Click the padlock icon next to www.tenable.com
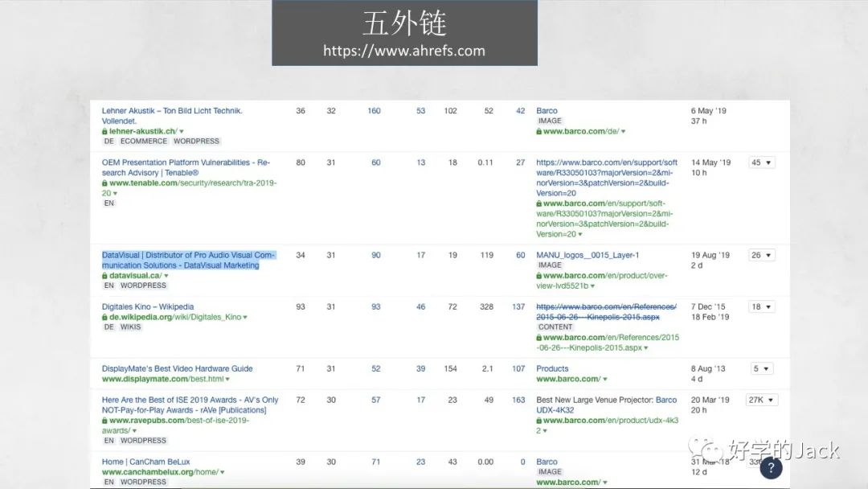 105,183
